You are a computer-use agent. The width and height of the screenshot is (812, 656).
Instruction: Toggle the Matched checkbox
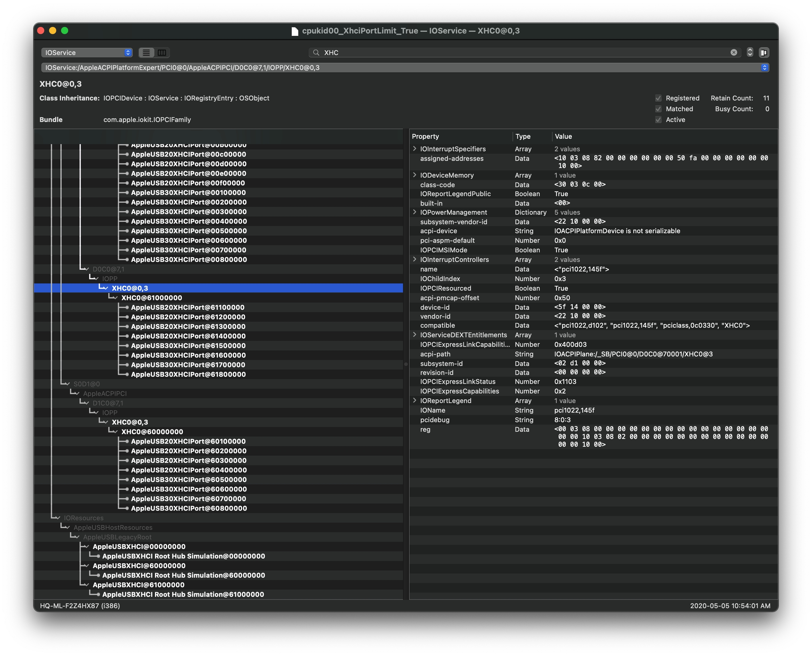[658, 109]
